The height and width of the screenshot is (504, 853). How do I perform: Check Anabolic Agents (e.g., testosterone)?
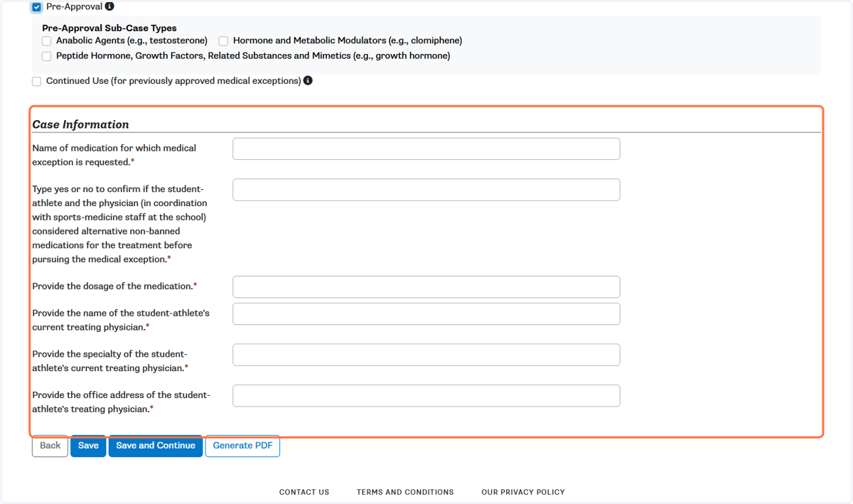tap(46, 41)
